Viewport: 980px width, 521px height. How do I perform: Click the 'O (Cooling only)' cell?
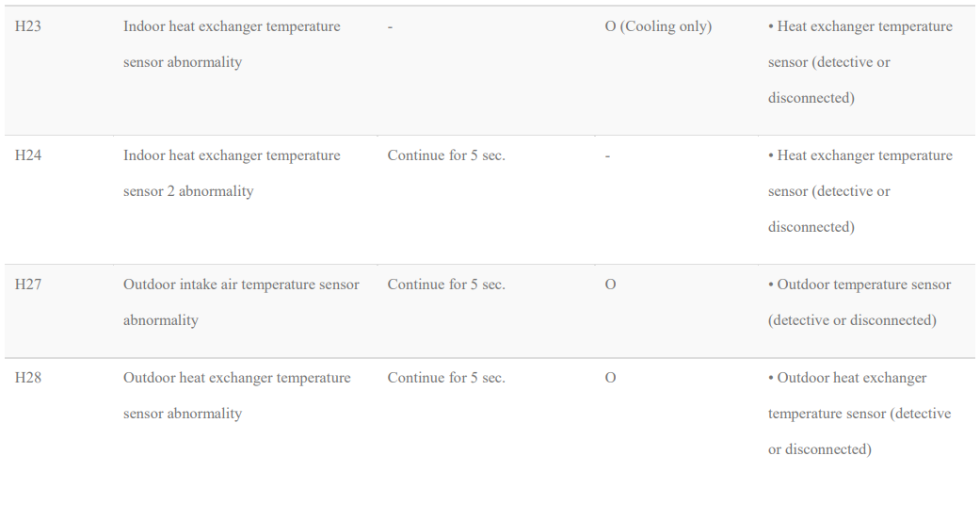[658, 27]
